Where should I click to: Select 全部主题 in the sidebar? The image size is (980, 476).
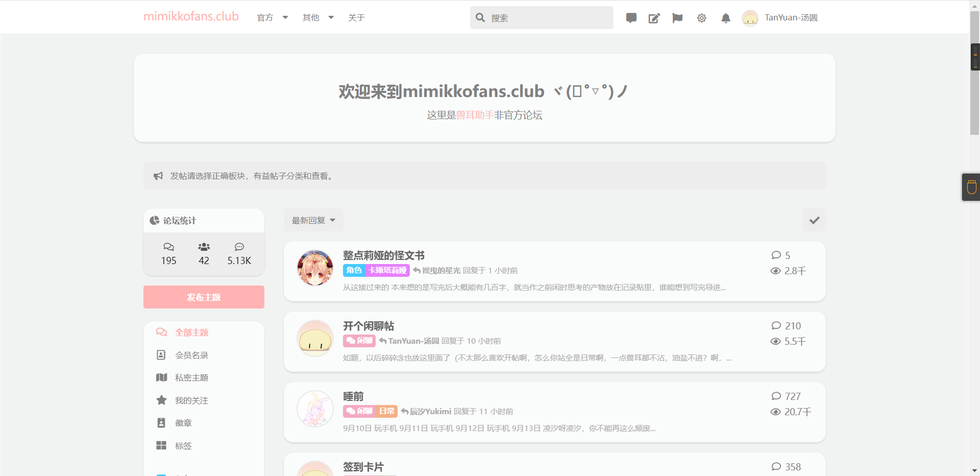(191, 332)
